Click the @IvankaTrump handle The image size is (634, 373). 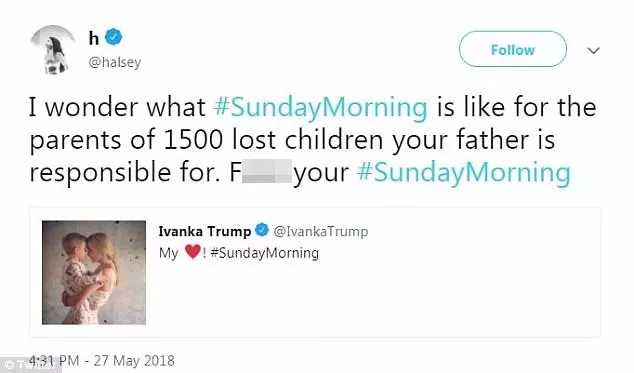click(321, 231)
